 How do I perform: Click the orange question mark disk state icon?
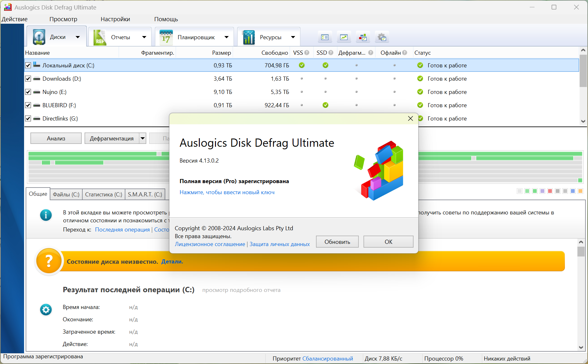coord(49,261)
